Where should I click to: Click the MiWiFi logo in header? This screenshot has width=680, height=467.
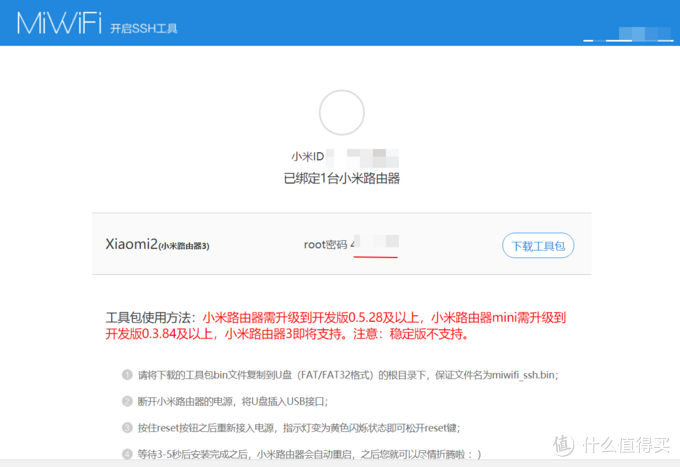(59, 23)
